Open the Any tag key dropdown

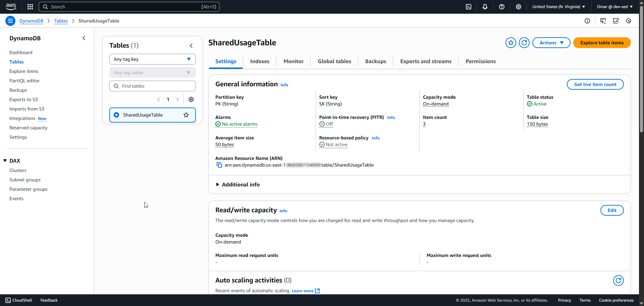pyautogui.click(x=153, y=59)
